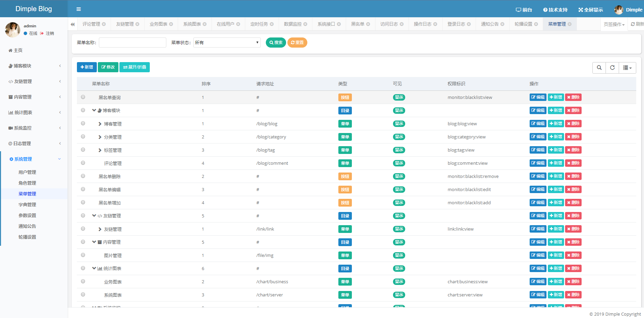Click 编辑 for the 黑名单查询 row
Screen dimensions: 644x318
pos(538,97)
